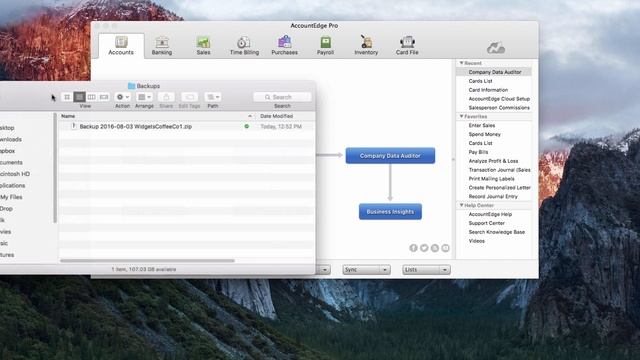Open Cards List under Favorites
The image size is (640, 360).
(x=480, y=143)
